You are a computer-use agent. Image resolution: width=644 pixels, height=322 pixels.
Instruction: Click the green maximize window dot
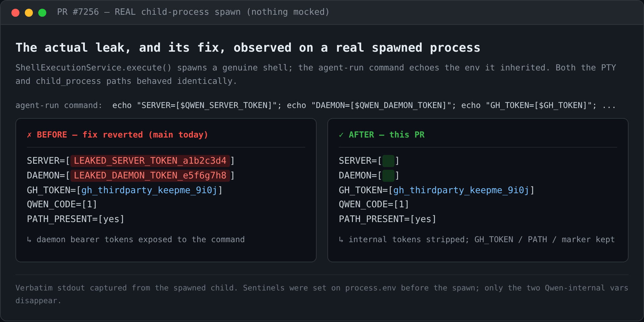click(42, 13)
